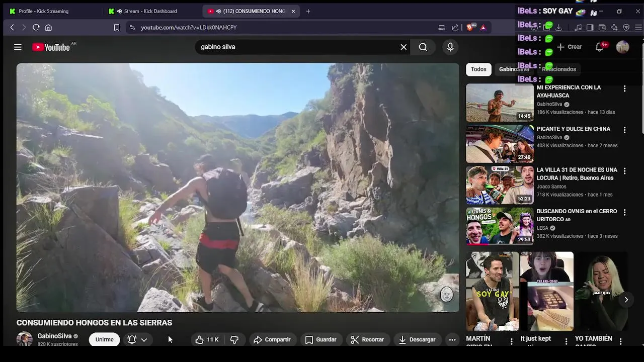This screenshot has width=644, height=362.
Task: Reload the page
Action: pos(36,27)
